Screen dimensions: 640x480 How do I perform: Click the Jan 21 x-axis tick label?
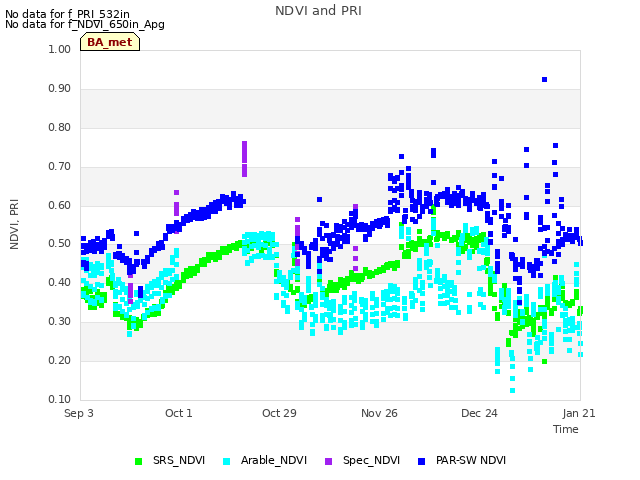(x=579, y=413)
